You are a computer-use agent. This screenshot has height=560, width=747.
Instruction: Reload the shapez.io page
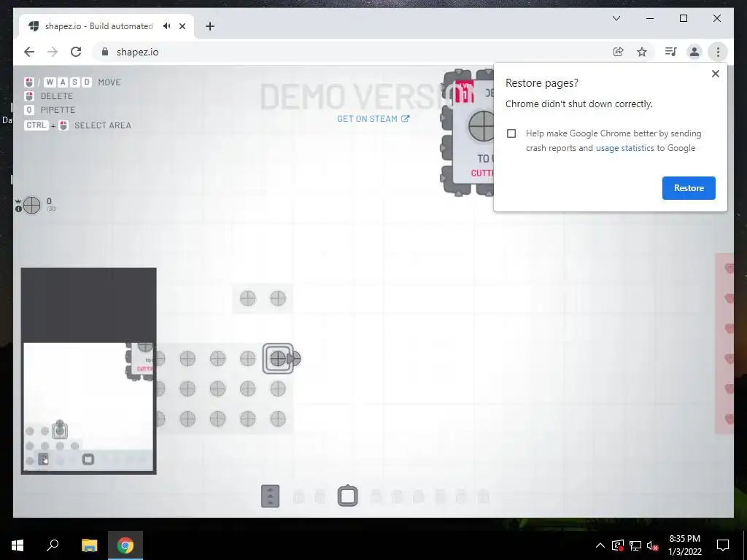pyautogui.click(x=76, y=52)
